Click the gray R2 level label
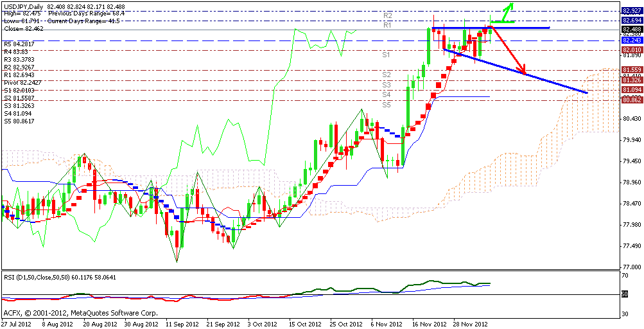This screenshot has width=644, height=329. (388, 15)
